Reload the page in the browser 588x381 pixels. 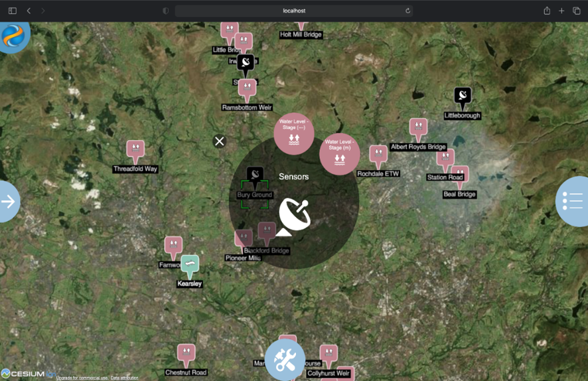407,11
